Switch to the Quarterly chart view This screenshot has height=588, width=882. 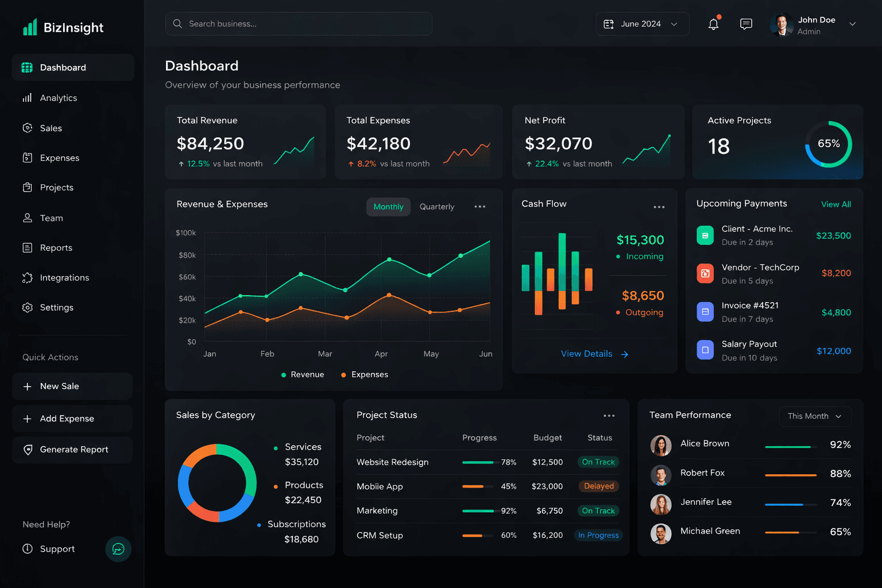coord(436,207)
